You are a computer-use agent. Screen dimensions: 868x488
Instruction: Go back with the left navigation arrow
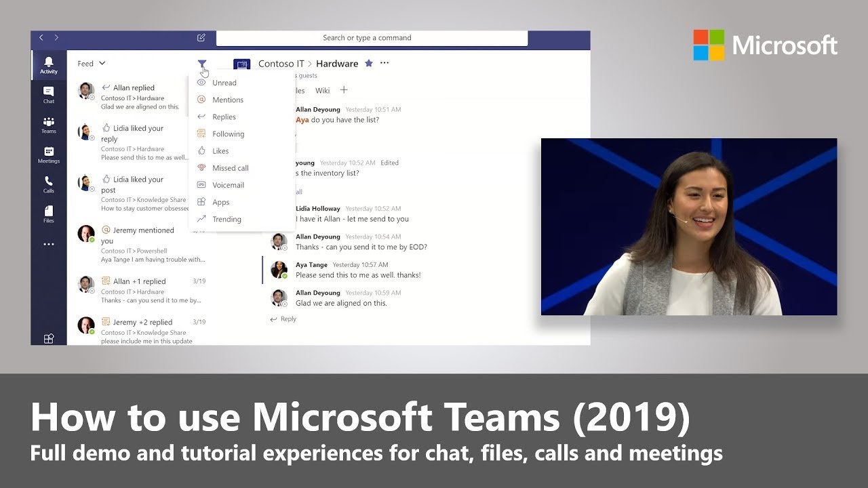pos(41,38)
